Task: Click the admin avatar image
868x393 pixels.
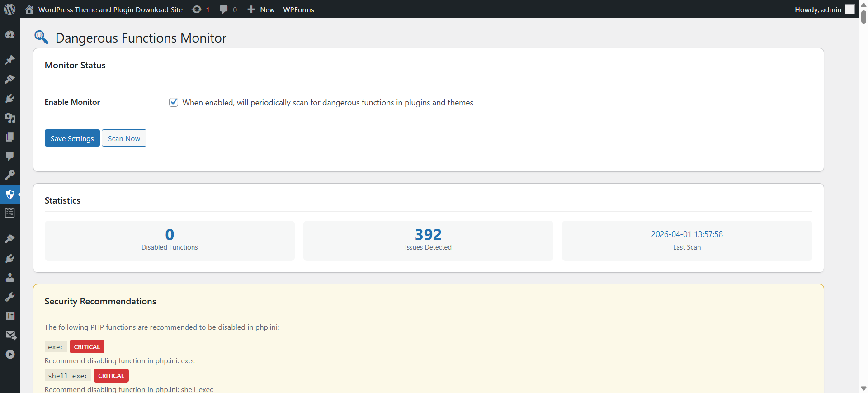Action: (850, 9)
